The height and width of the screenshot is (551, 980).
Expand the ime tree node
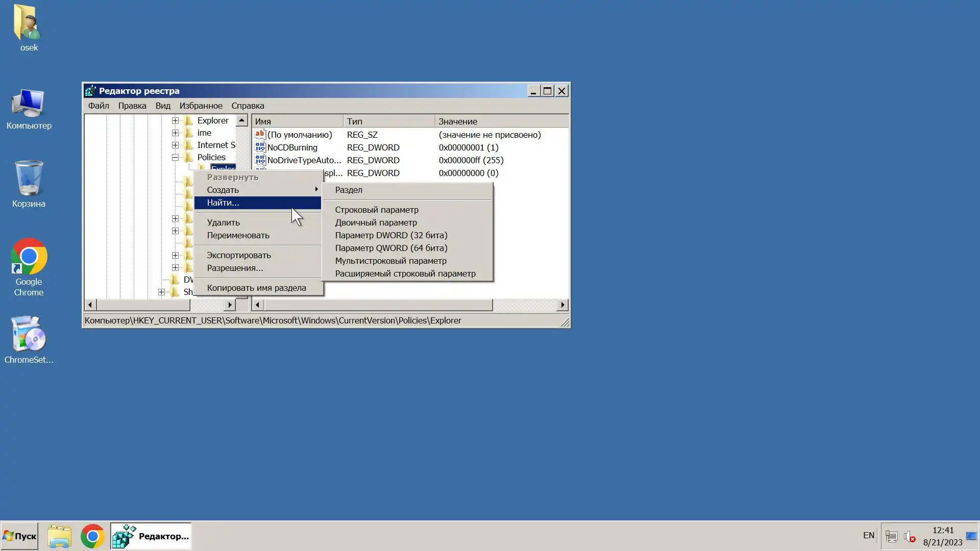[175, 133]
